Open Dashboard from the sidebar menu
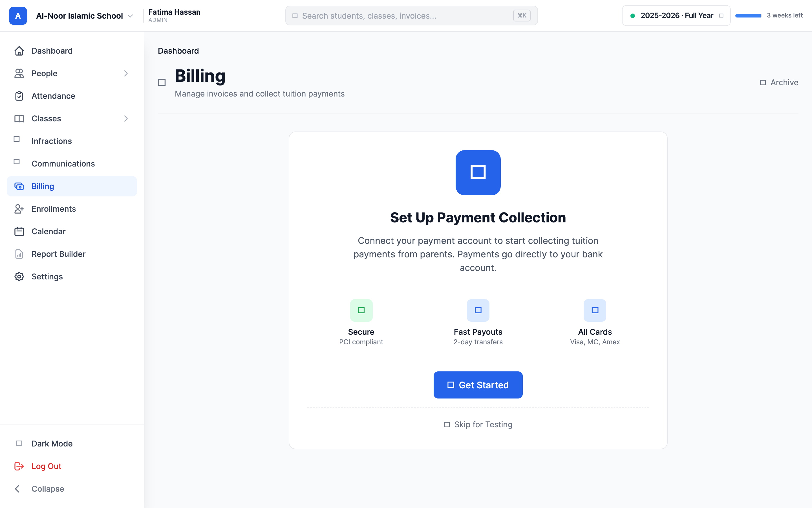 (x=72, y=51)
